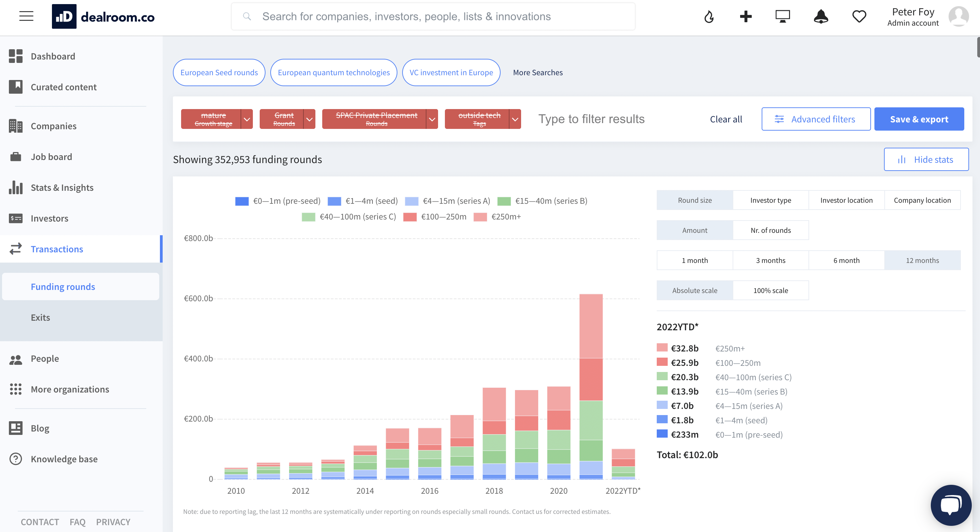Click the Save & export button
This screenshot has height=532, width=980.
[919, 119]
